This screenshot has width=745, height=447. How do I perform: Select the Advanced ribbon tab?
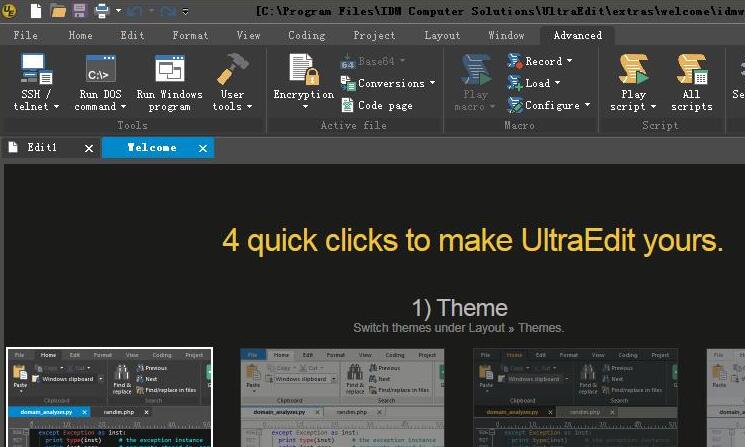pos(578,35)
